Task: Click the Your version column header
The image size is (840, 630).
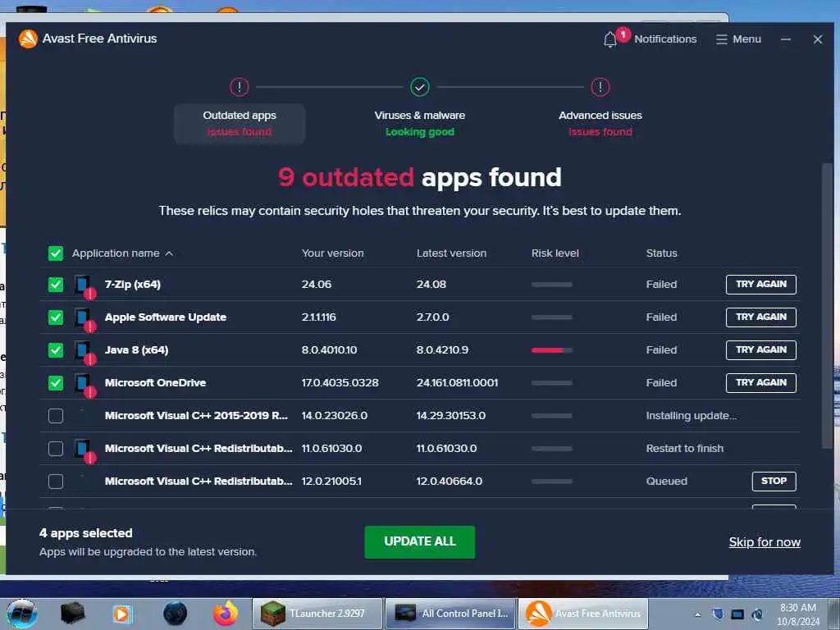Action: click(x=332, y=253)
